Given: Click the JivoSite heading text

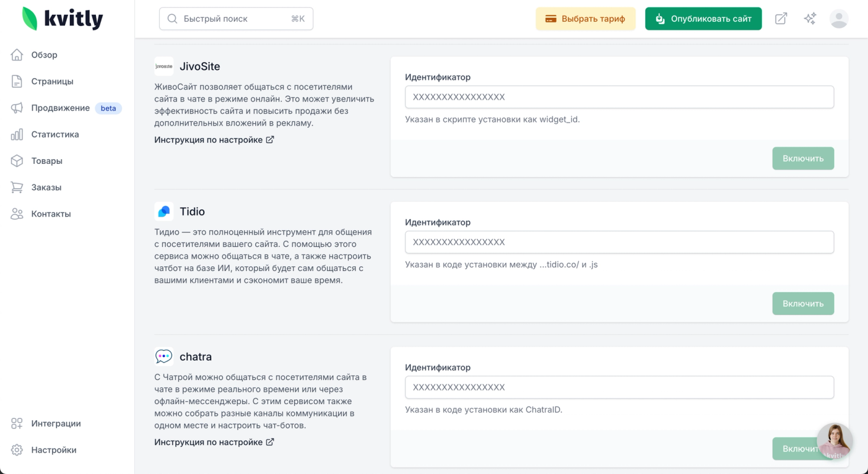Looking at the screenshot, I should tap(200, 66).
